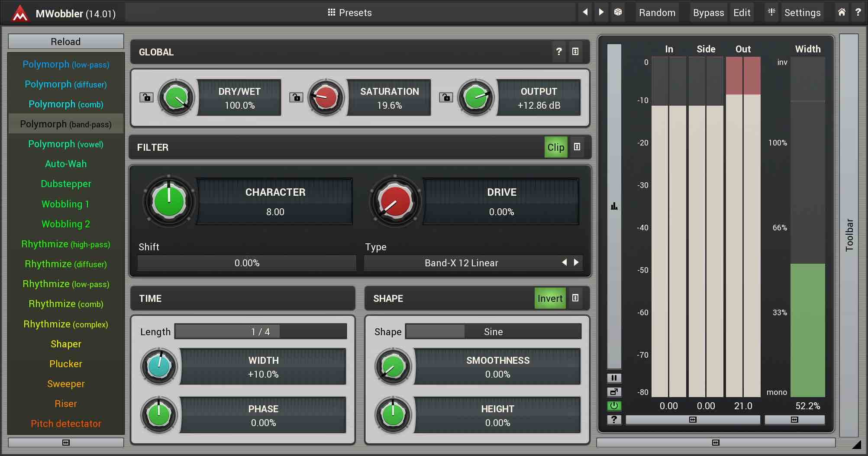Click the lock icon beside SATURATION
The width and height of the screenshot is (868, 456).
(296, 97)
